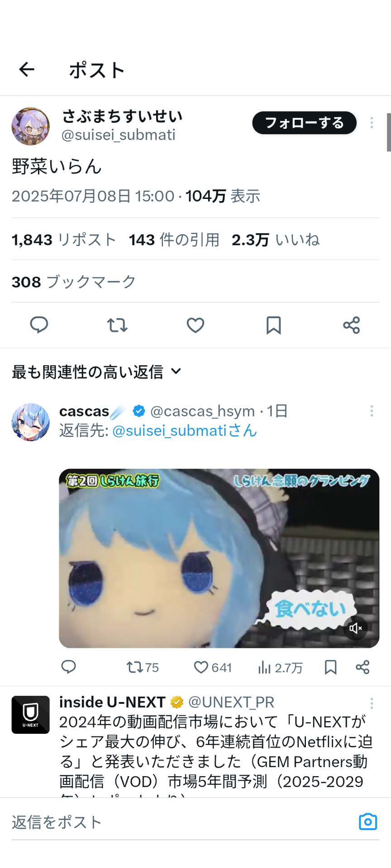Open more options for さぶまちすいせい post
The image size is (391, 868).
click(372, 123)
